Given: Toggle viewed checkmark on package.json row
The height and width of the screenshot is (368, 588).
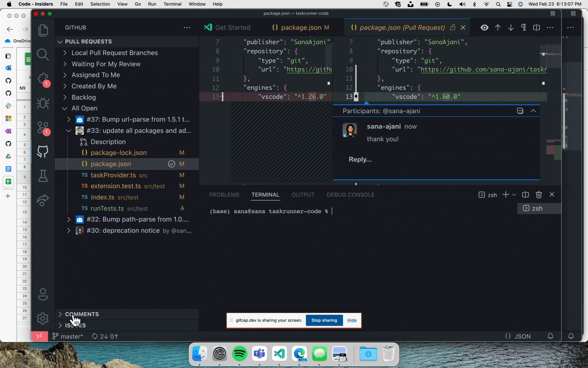Looking at the screenshot, I should [171, 164].
